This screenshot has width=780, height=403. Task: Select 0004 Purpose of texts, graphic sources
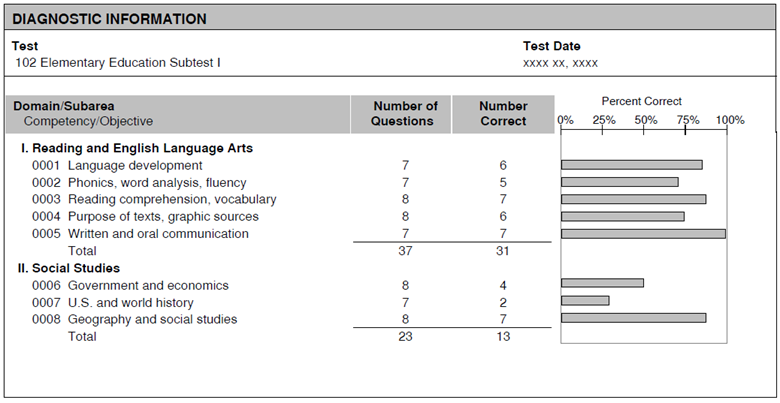pos(145,216)
